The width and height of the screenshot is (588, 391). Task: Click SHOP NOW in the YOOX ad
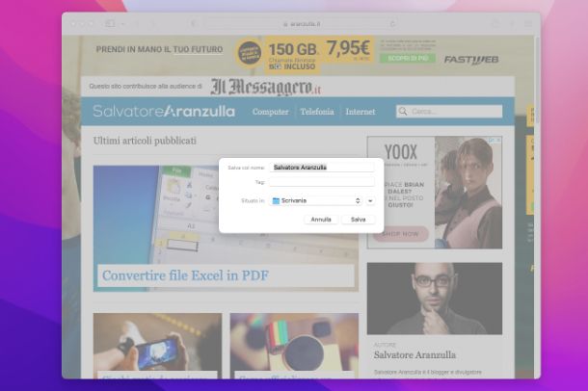point(400,234)
